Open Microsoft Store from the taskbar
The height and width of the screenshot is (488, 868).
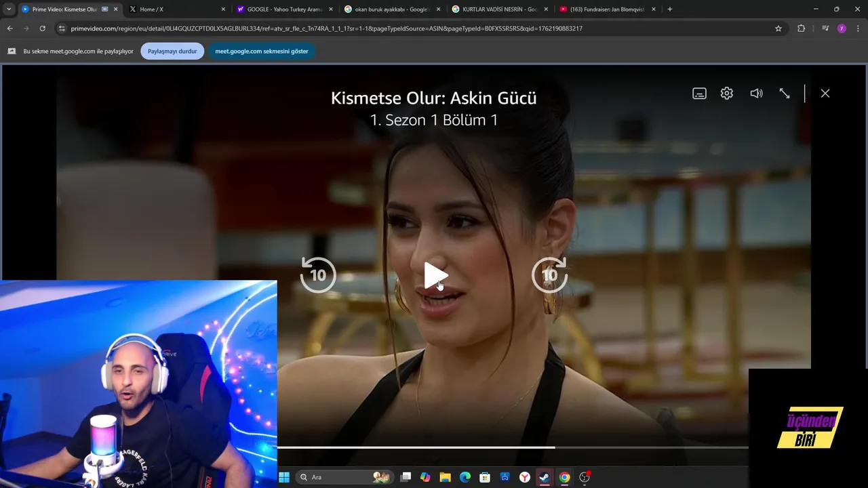click(x=485, y=477)
